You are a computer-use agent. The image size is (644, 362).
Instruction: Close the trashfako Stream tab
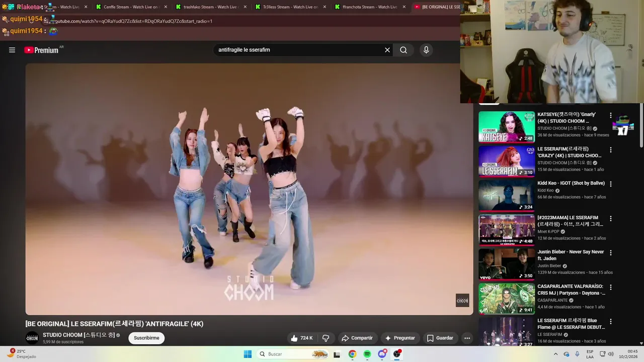coord(245,7)
